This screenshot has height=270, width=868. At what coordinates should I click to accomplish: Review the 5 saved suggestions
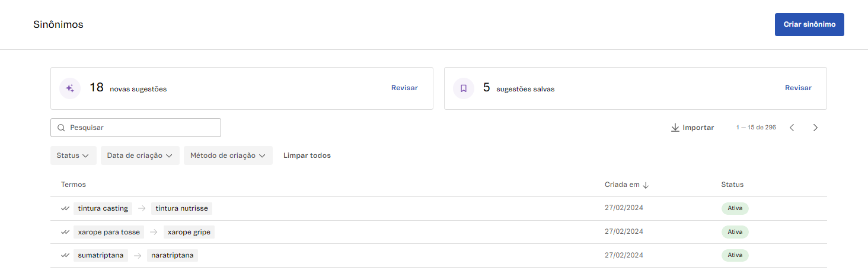pyautogui.click(x=798, y=88)
